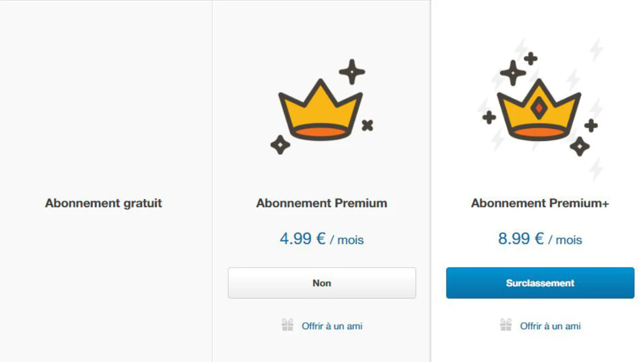
Task: Click the diamond sparkle lower-right of Premium+ crown
Action: pyautogui.click(x=580, y=146)
